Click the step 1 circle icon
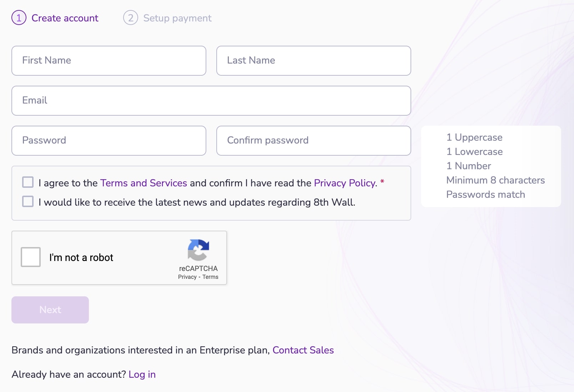 pos(19,18)
